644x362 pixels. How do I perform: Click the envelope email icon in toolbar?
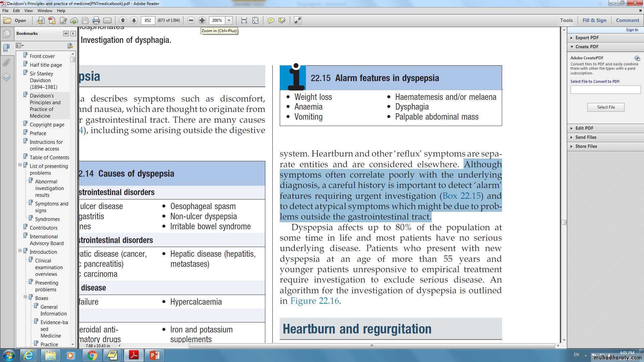pos(107,20)
